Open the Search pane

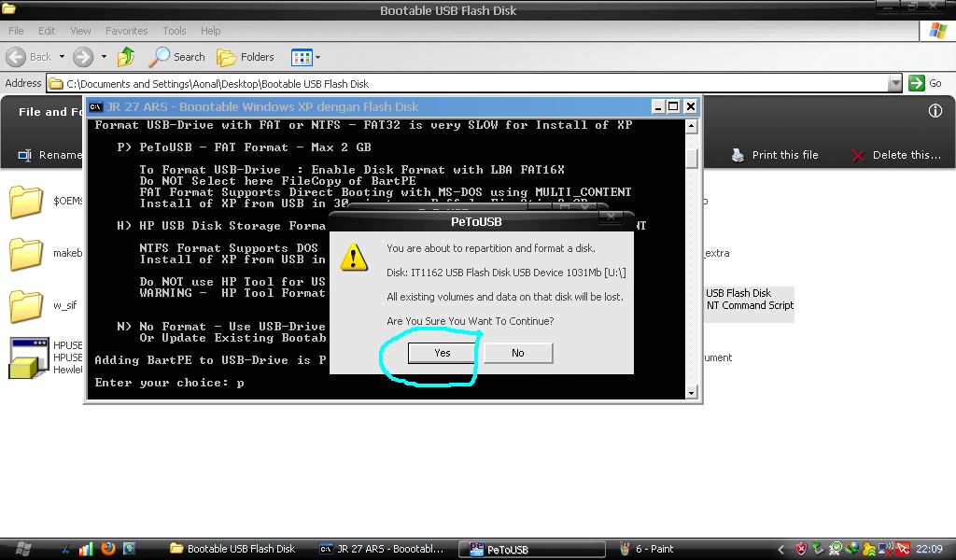[176, 57]
